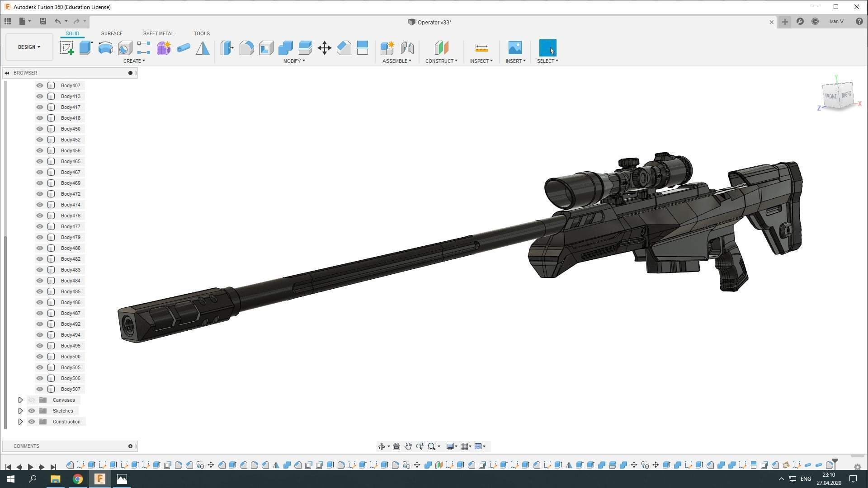The image size is (868, 488).
Task: Click the FRONT face of view cube
Action: coord(830,96)
